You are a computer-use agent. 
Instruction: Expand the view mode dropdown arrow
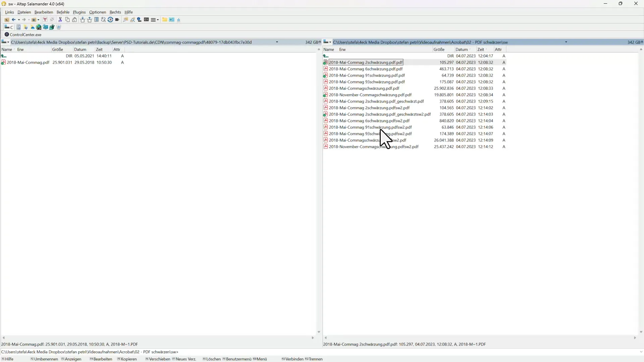pos(158,20)
